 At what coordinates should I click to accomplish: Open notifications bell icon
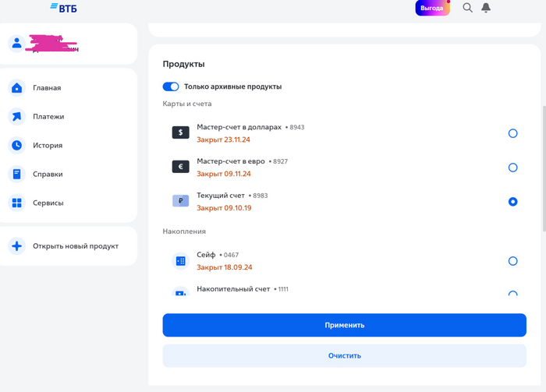486,8
